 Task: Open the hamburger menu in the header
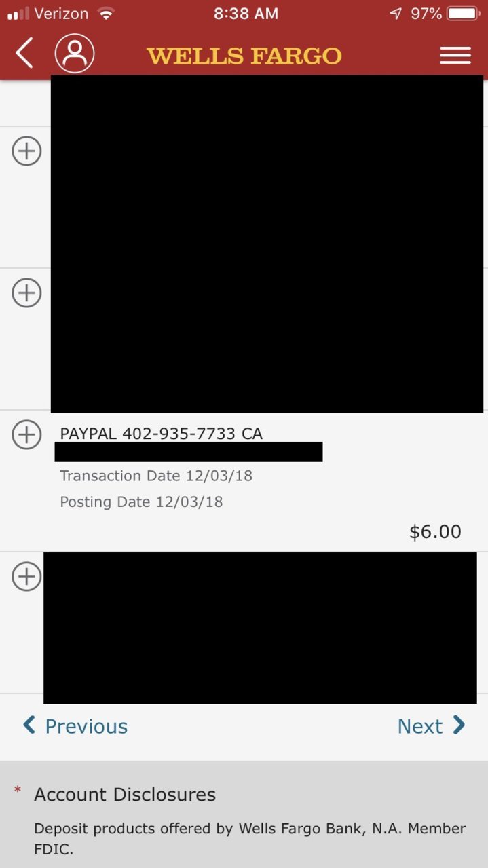click(x=455, y=56)
